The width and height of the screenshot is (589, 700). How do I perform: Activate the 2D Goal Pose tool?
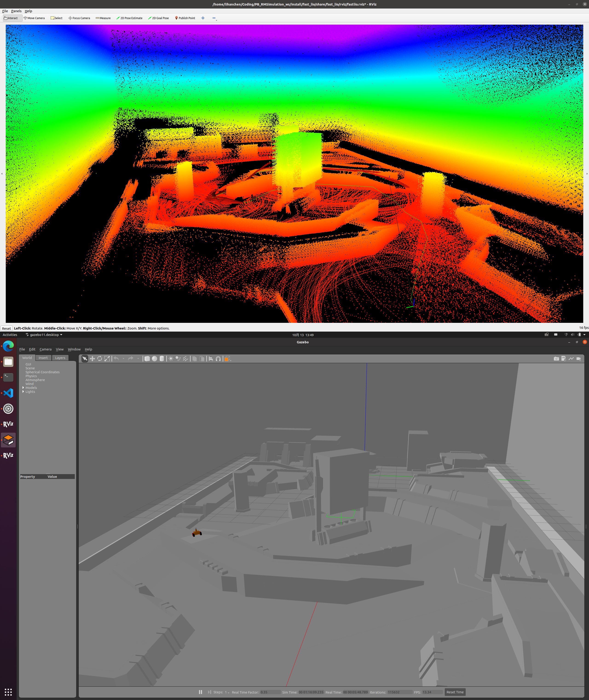click(159, 18)
